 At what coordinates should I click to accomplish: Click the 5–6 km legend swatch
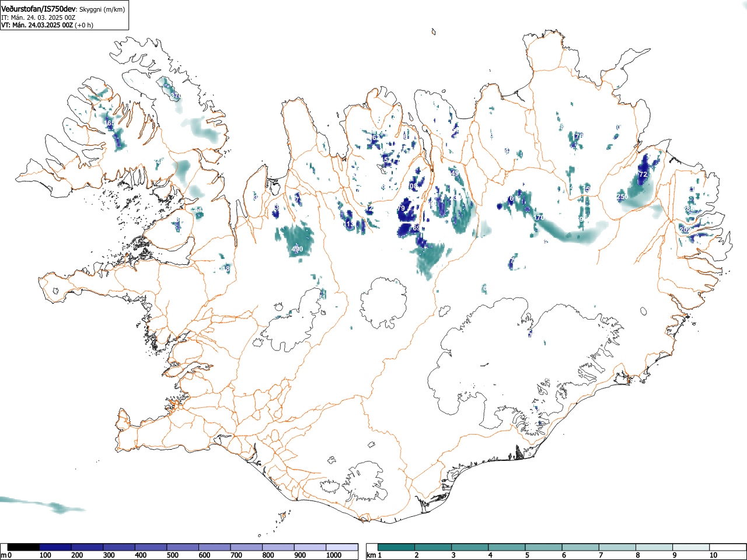tap(544, 547)
